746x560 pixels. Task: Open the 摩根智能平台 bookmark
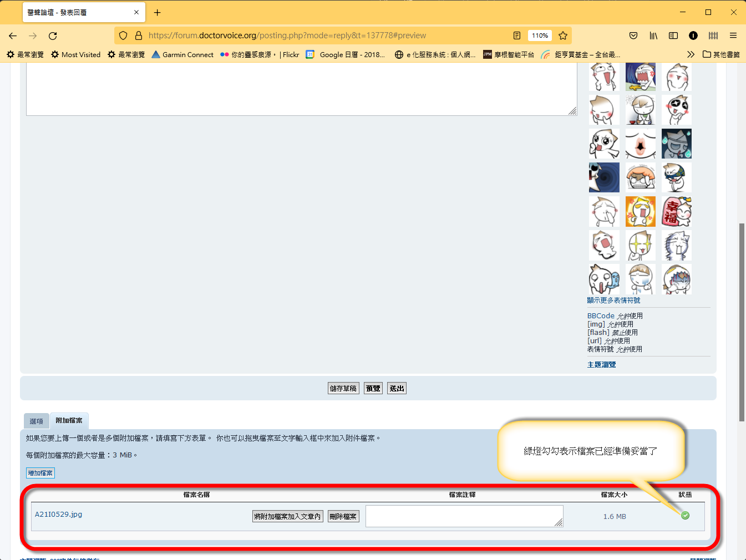(x=509, y=54)
